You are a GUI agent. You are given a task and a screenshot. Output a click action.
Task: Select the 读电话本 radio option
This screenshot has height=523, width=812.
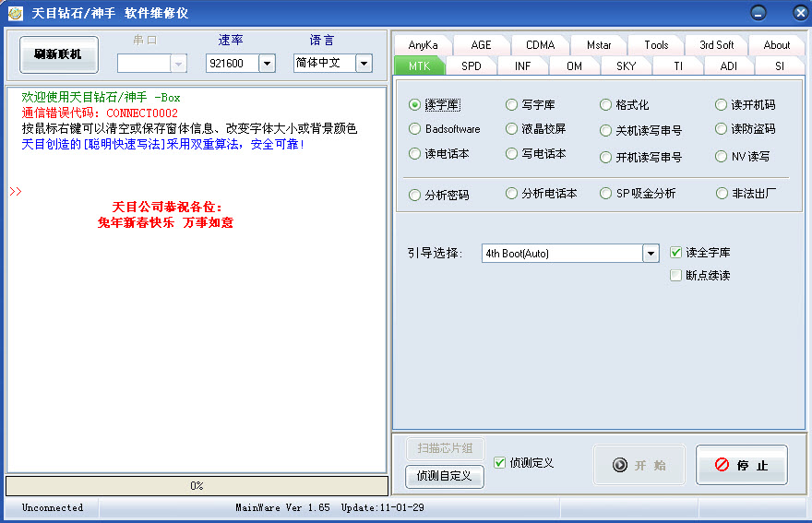[x=438, y=154]
